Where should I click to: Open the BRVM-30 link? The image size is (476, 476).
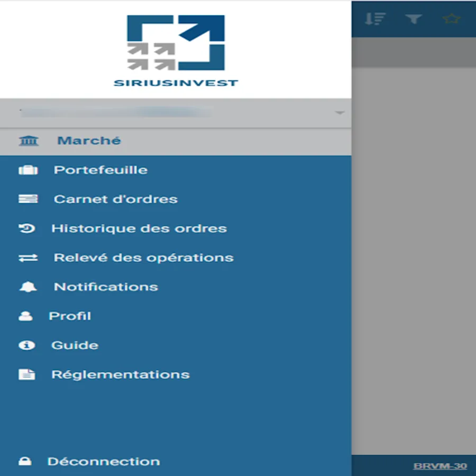[x=440, y=466]
